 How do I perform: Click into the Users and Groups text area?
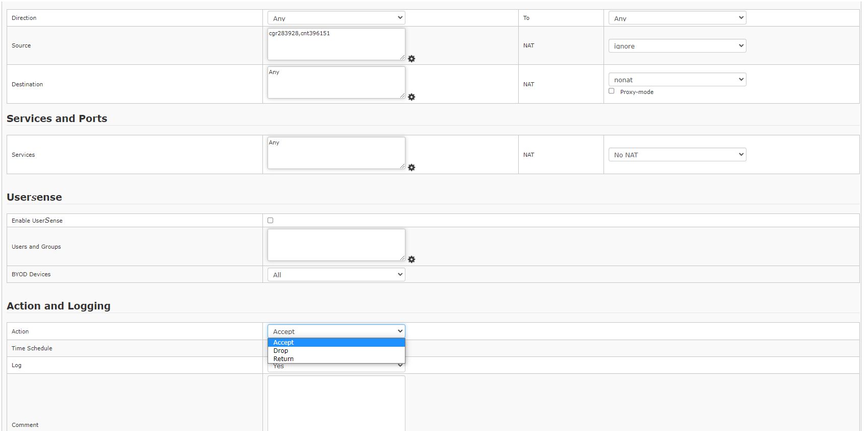click(x=336, y=245)
